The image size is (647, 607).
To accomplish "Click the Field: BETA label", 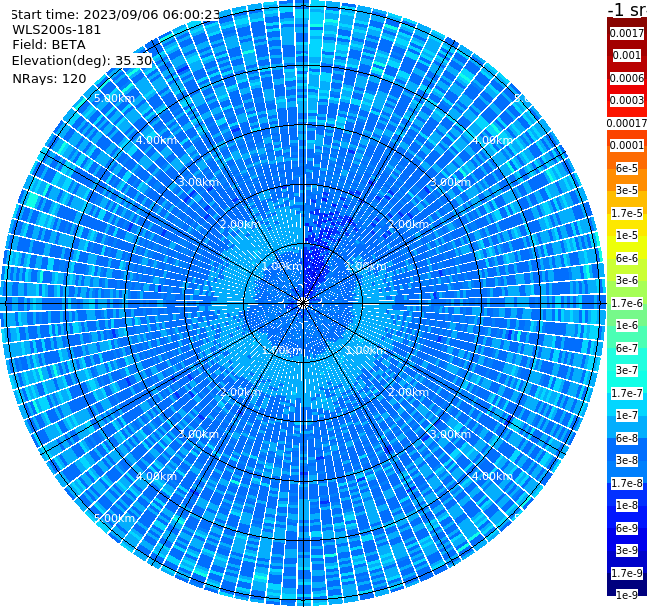I will tap(49, 45).
